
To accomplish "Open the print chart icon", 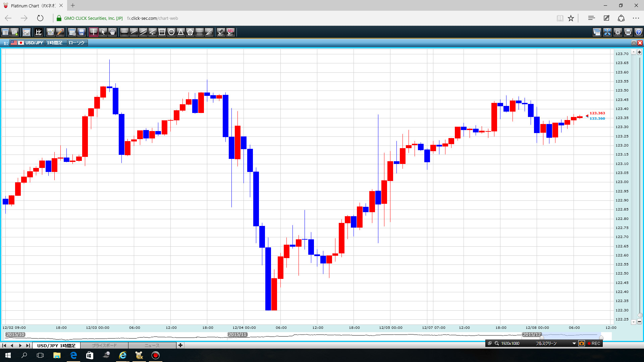I will click(x=628, y=32).
